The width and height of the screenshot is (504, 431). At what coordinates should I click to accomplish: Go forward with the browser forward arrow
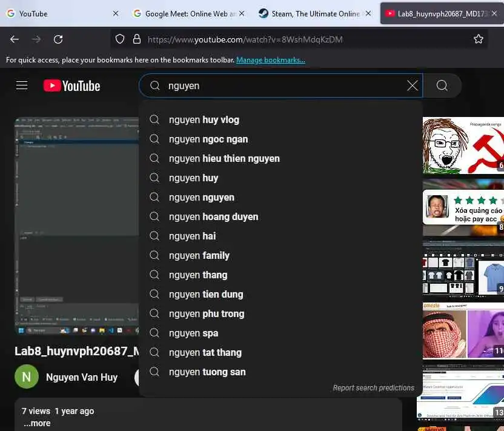(x=36, y=39)
